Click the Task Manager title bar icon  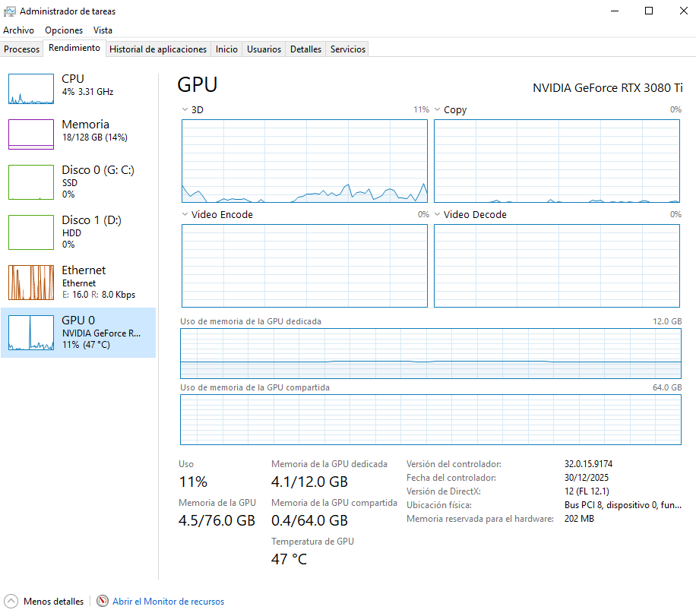coord(9,11)
